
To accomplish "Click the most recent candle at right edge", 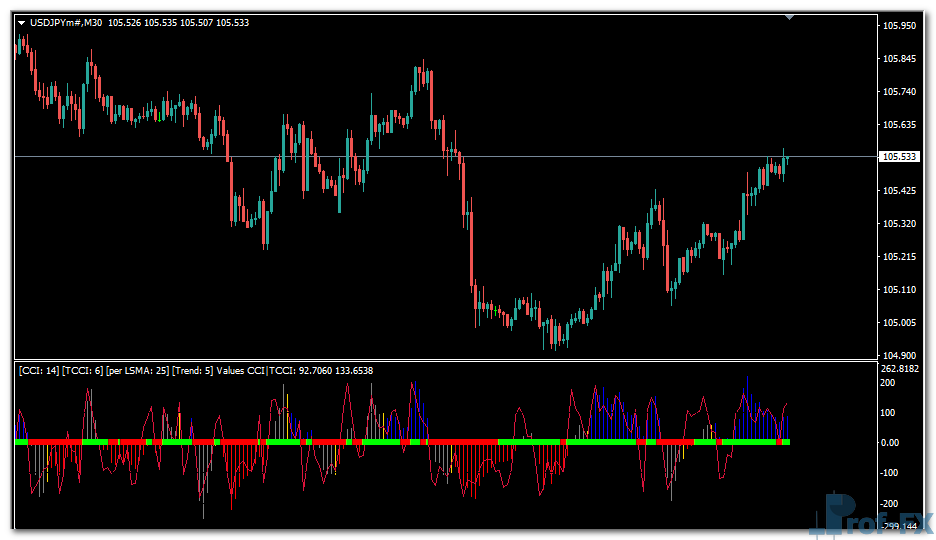I will point(786,162).
